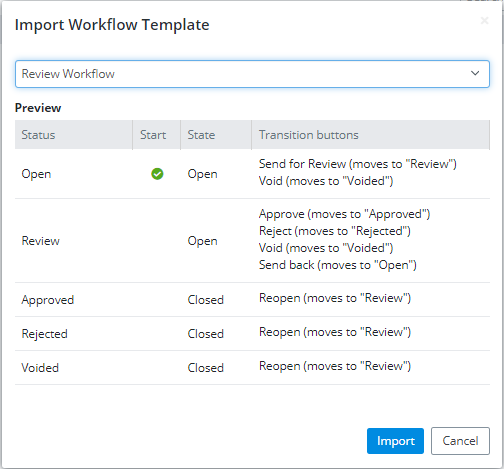
Task: Click the Cancel button
Action: pyautogui.click(x=460, y=441)
